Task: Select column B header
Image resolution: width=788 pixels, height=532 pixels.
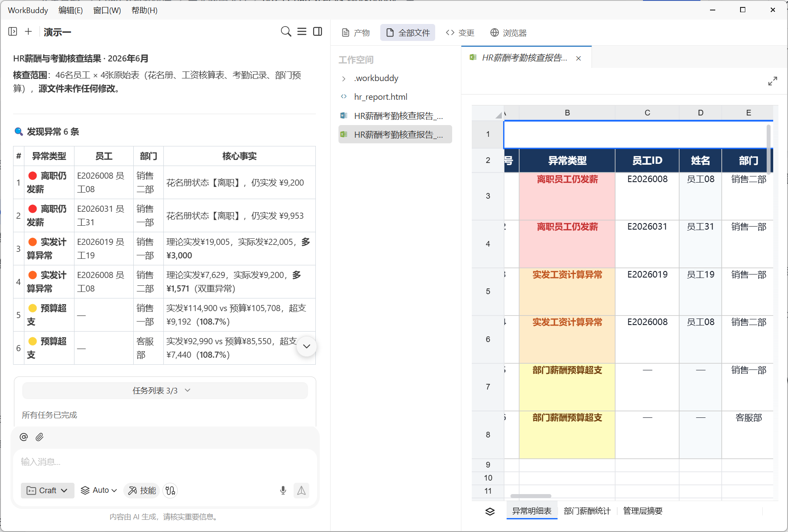Action: (x=567, y=113)
